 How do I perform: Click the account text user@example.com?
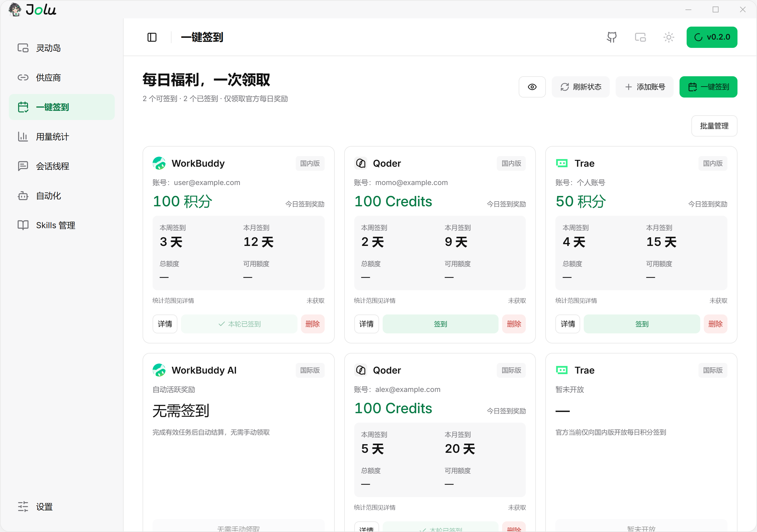[x=207, y=183]
